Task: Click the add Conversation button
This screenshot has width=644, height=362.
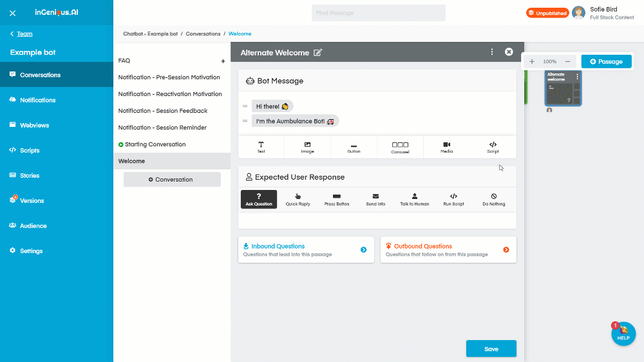Action: pos(172,180)
